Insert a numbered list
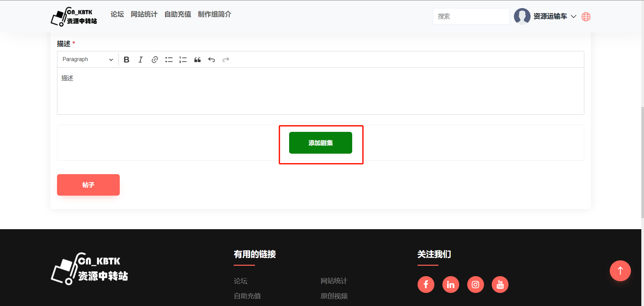The width and height of the screenshot is (644, 306). click(x=183, y=60)
